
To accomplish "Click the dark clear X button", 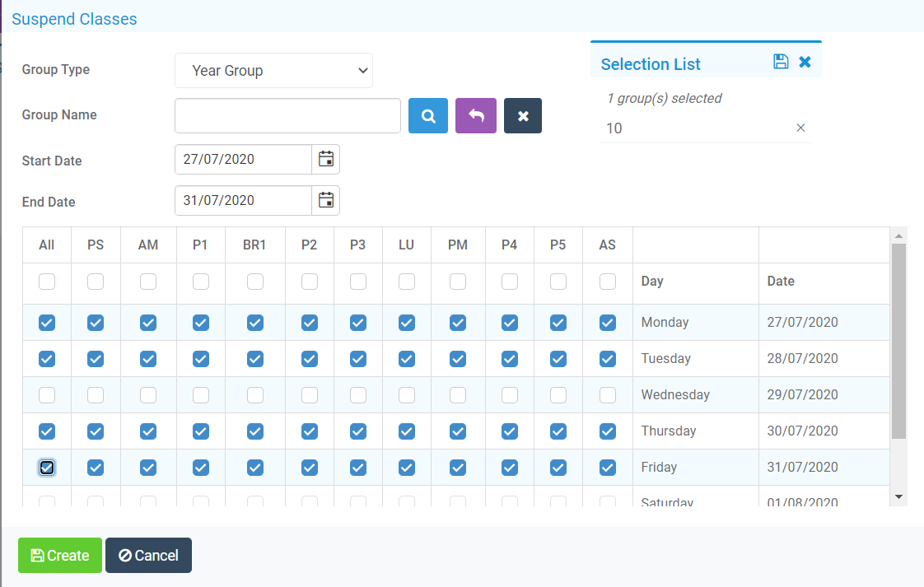I will pos(523,116).
